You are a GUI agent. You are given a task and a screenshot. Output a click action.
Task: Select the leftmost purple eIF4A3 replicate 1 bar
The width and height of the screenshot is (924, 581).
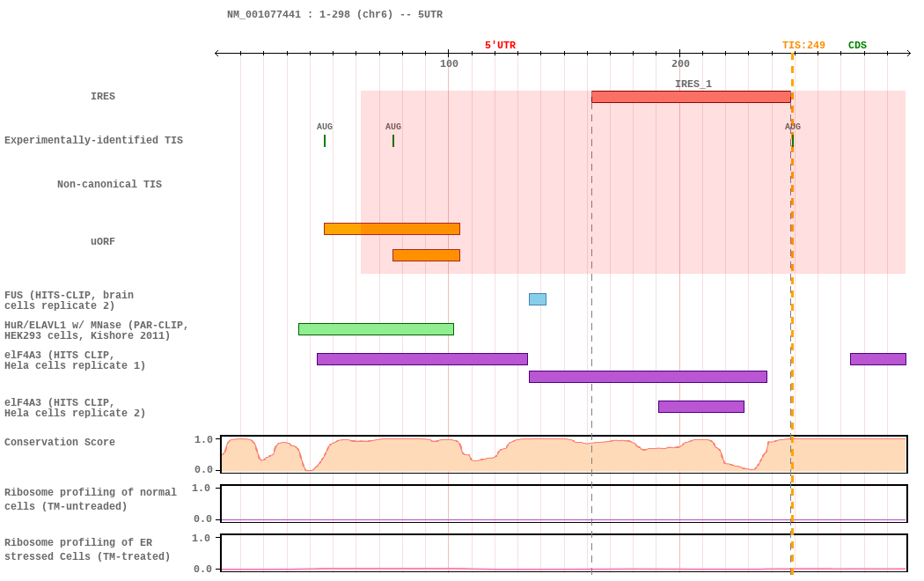[x=422, y=359]
